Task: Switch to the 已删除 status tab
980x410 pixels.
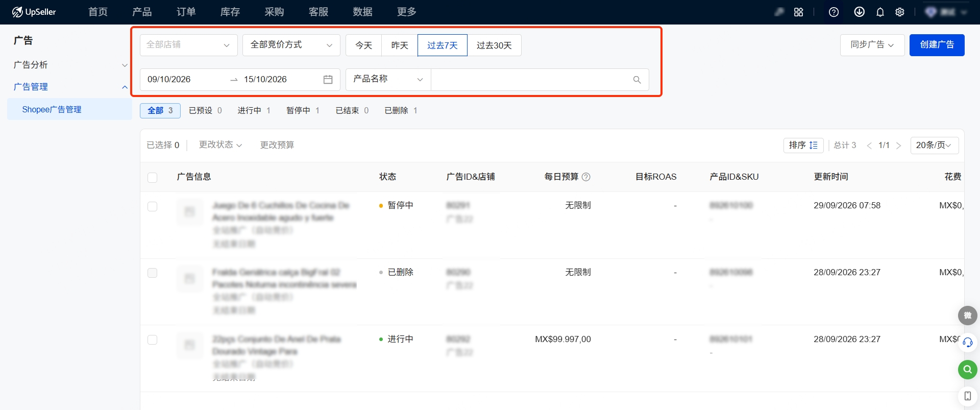Action: click(401, 110)
